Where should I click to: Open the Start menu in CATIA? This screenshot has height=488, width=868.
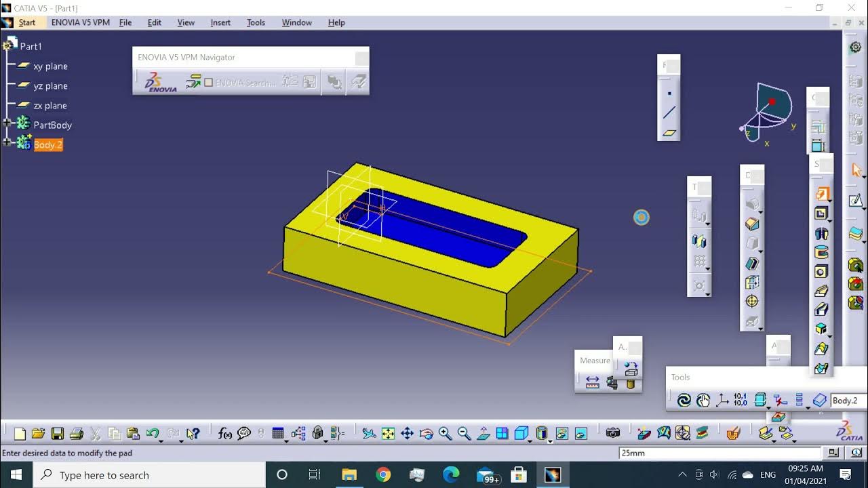27,22
